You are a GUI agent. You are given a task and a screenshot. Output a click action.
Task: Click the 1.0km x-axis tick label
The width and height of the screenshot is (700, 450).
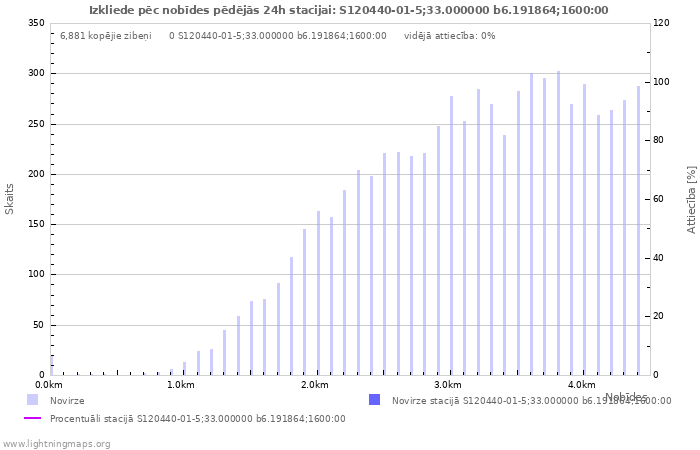click(x=181, y=385)
